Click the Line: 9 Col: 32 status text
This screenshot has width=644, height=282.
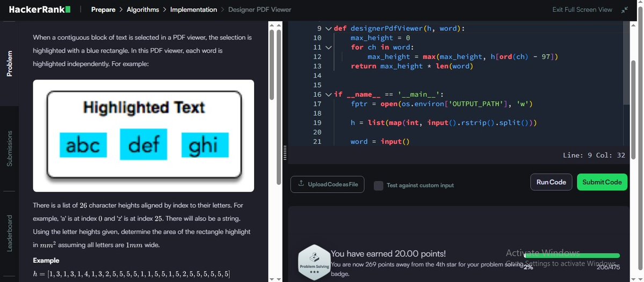tap(594, 155)
